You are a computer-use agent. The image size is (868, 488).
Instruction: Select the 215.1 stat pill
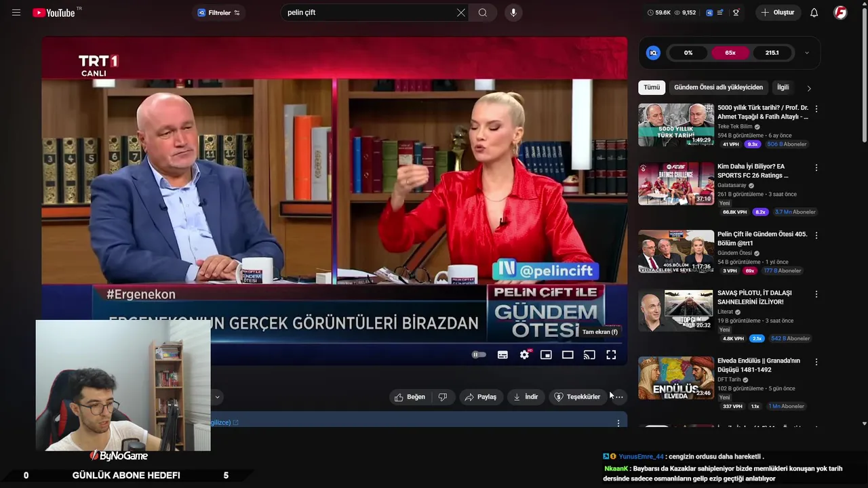click(772, 53)
